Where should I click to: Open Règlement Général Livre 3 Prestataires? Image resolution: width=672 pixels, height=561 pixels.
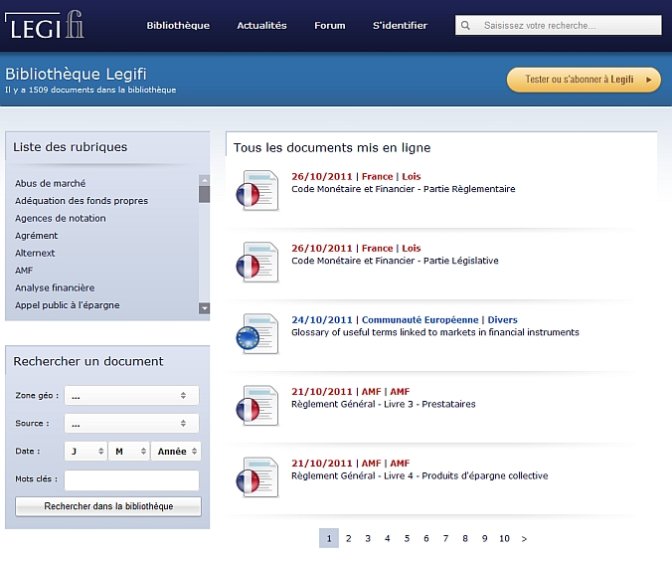click(383, 404)
